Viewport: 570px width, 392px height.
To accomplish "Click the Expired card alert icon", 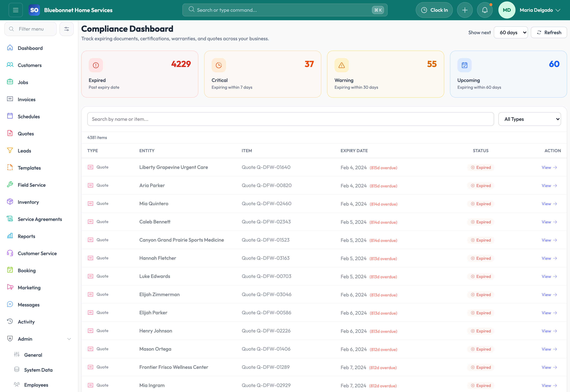I will [x=96, y=65].
